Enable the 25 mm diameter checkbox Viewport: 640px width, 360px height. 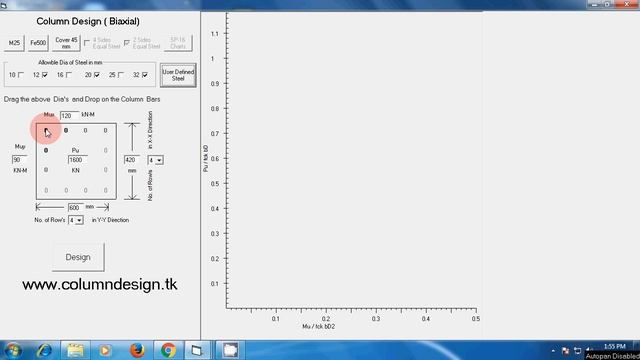121,75
